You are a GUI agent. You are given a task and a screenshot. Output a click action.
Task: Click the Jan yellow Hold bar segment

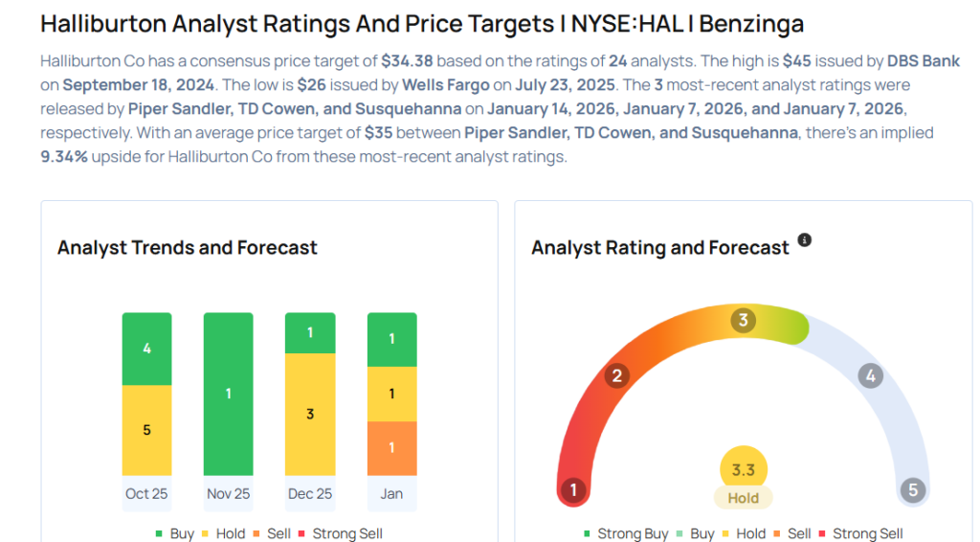[391, 394]
